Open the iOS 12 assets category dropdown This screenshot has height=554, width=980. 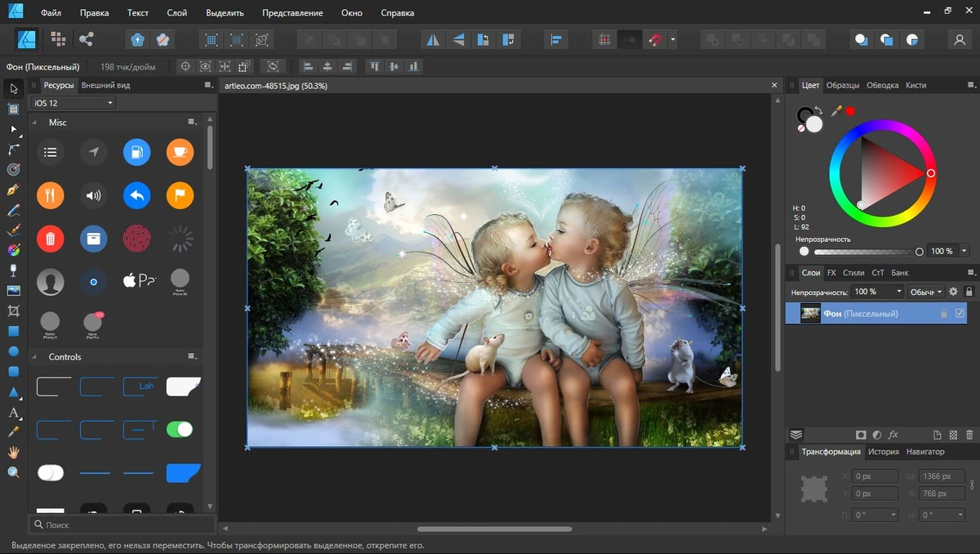(x=73, y=103)
